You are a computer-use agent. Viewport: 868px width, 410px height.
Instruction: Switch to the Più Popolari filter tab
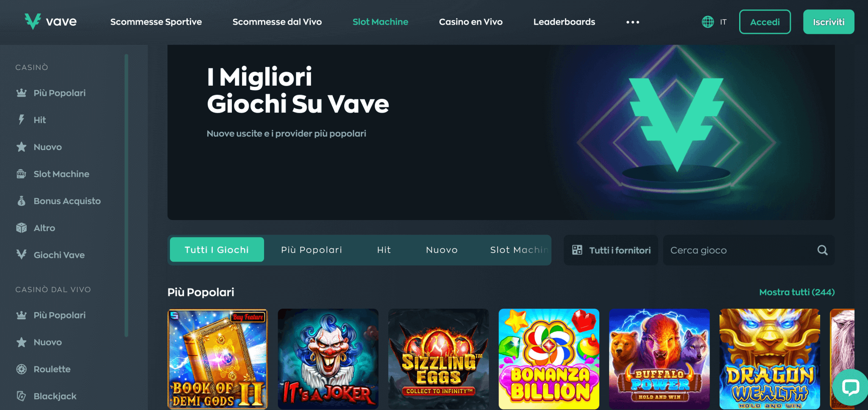pos(312,250)
